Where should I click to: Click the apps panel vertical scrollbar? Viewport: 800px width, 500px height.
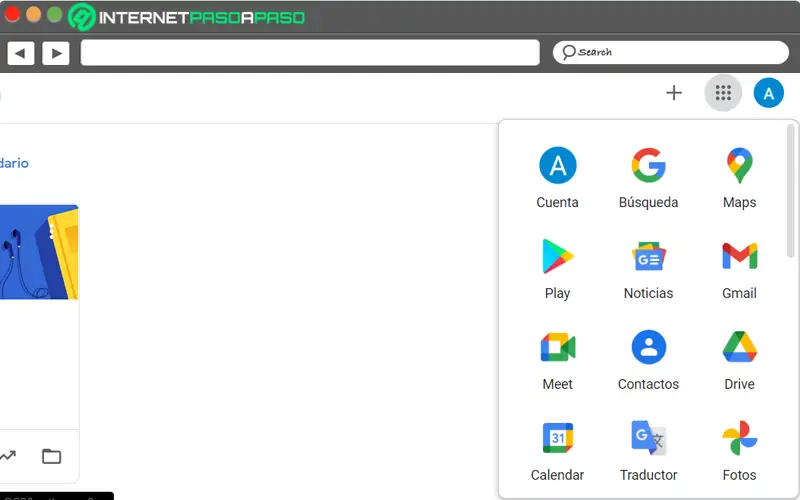(791, 191)
